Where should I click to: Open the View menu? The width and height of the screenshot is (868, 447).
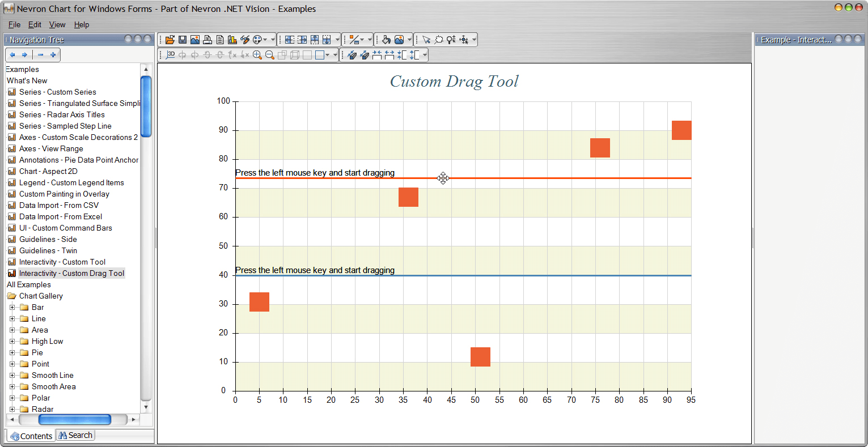(57, 24)
